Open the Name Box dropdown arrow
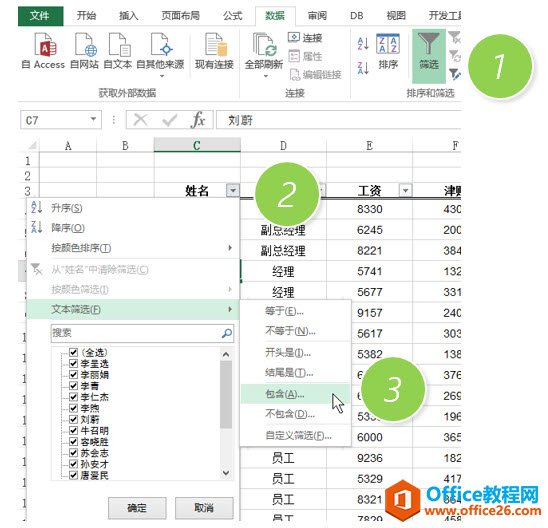 (x=93, y=120)
